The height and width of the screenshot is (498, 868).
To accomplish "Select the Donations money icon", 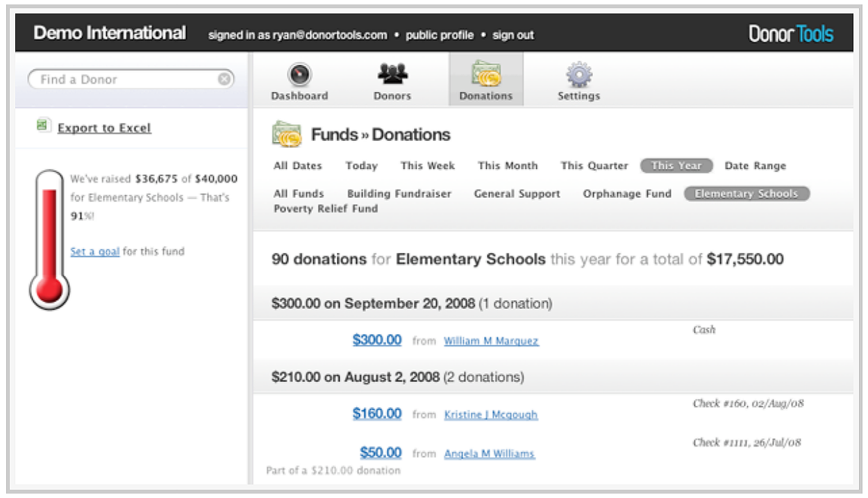I will tap(485, 74).
